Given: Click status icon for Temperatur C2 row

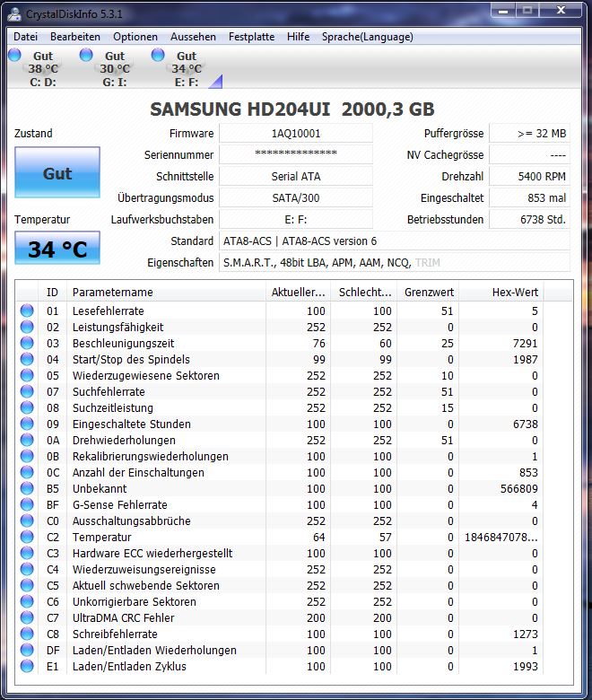Looking at the screenshot, I should pyautogui.click(x=27, y=537).
